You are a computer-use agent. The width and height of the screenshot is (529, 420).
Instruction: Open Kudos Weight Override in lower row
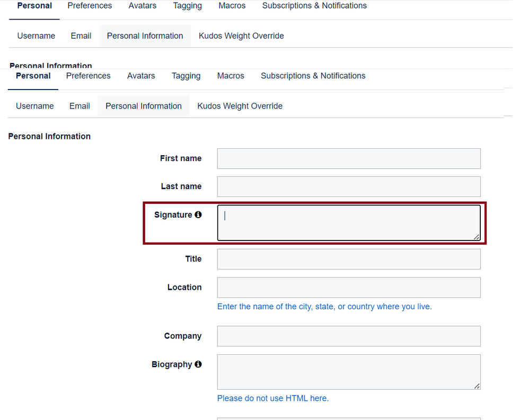(x=240, y=106)
